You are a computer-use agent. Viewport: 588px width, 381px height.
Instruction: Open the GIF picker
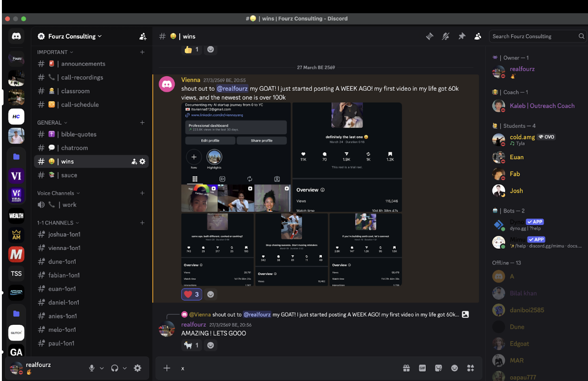click(x=422, y=368)
